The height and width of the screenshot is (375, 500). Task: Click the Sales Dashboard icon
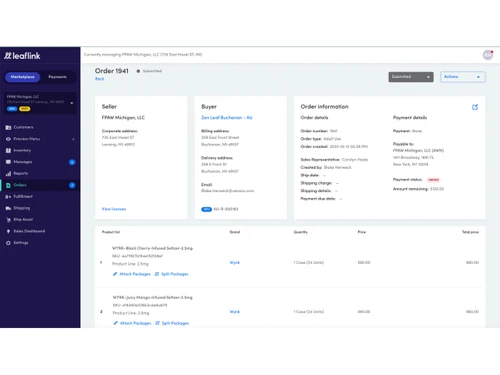pyautogui.click(x=8, y=231)
